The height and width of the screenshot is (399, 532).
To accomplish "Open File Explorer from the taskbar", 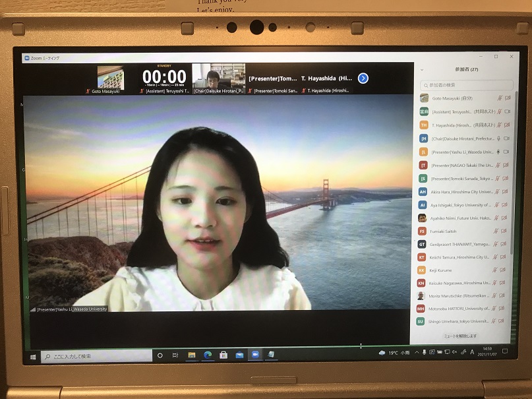I will click(192, 355).
